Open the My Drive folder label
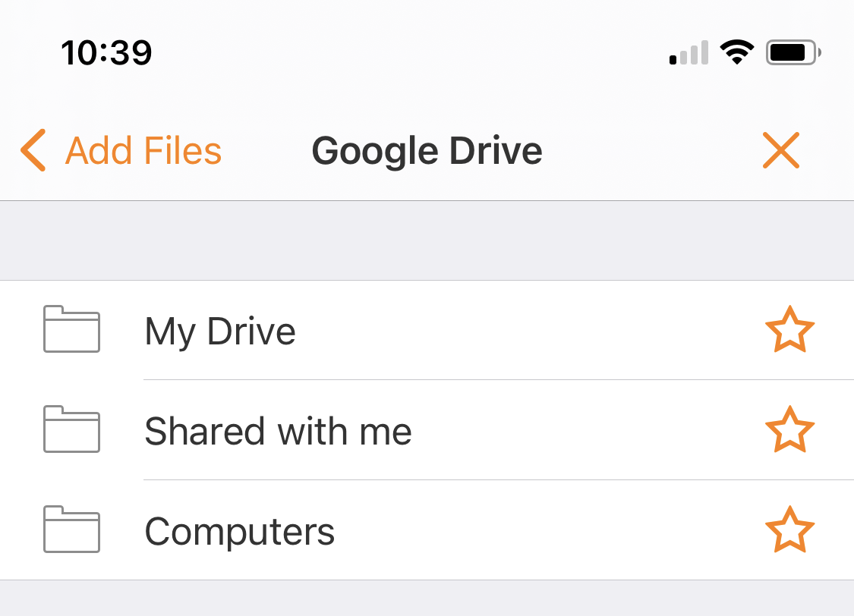The image size is (854, 616). 220,332
